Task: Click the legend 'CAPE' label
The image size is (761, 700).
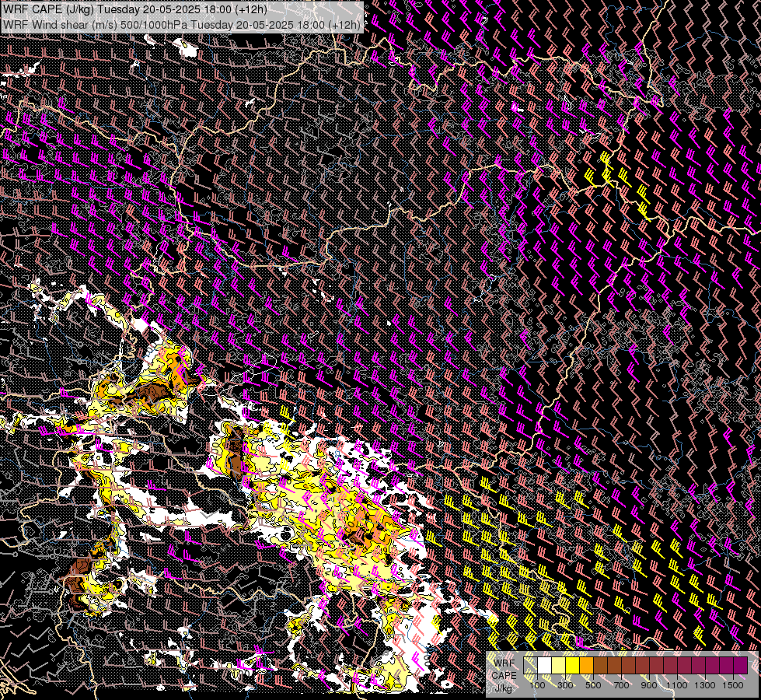Action: click(x=504, y=676)
